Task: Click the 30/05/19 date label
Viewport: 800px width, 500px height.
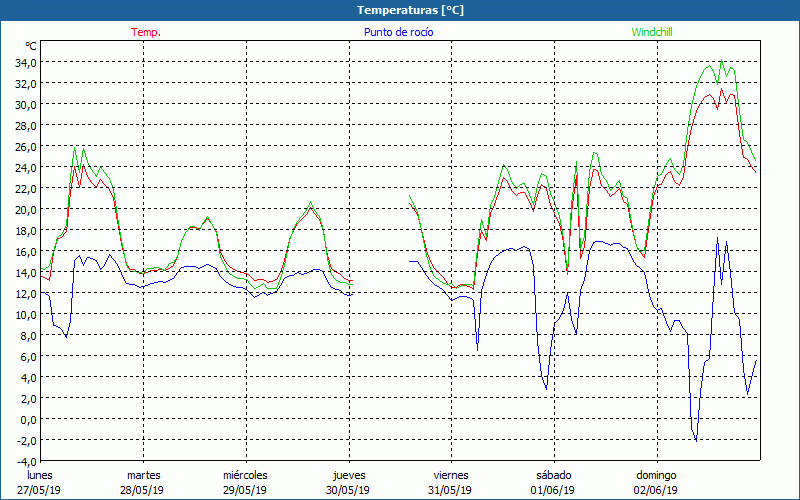Action: pyautogui.click(x=347, y=490)
